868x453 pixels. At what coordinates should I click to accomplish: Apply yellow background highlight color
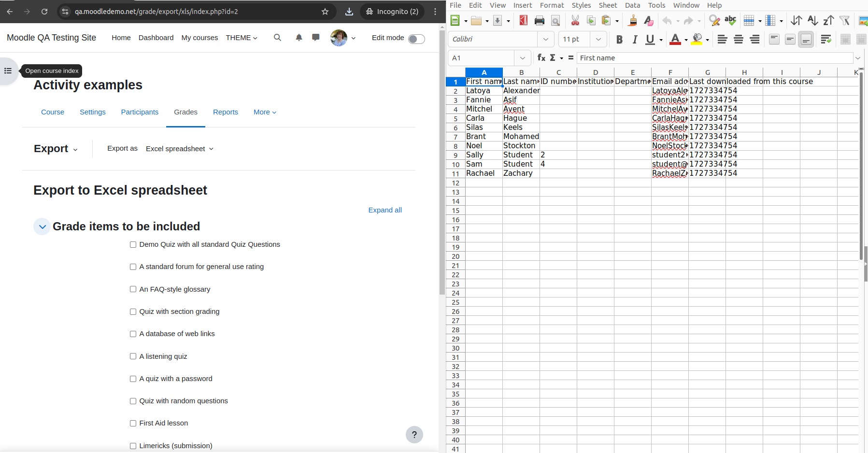tap(697, 40)
